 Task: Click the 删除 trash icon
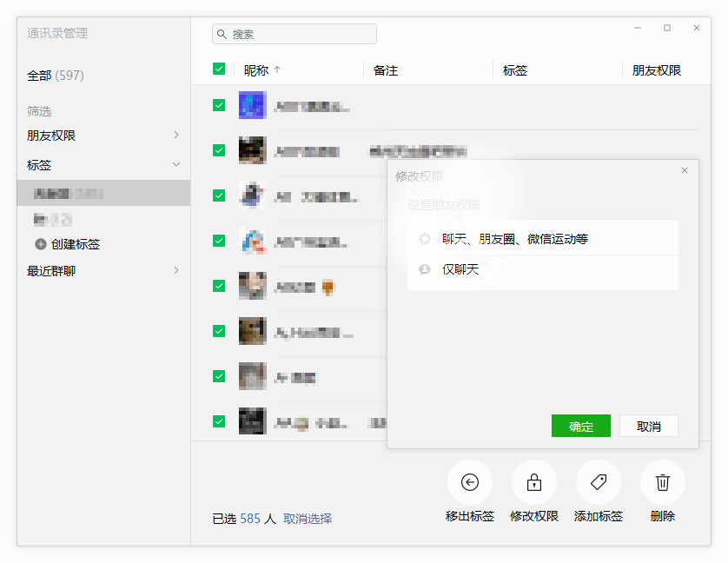663,482
